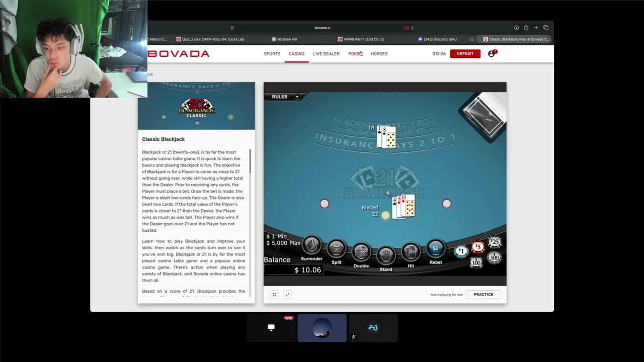The height and width of the screenshot is (362, 644).
Task: Click the 'Classic Blackjack' heading
Action: pos(163,139)
